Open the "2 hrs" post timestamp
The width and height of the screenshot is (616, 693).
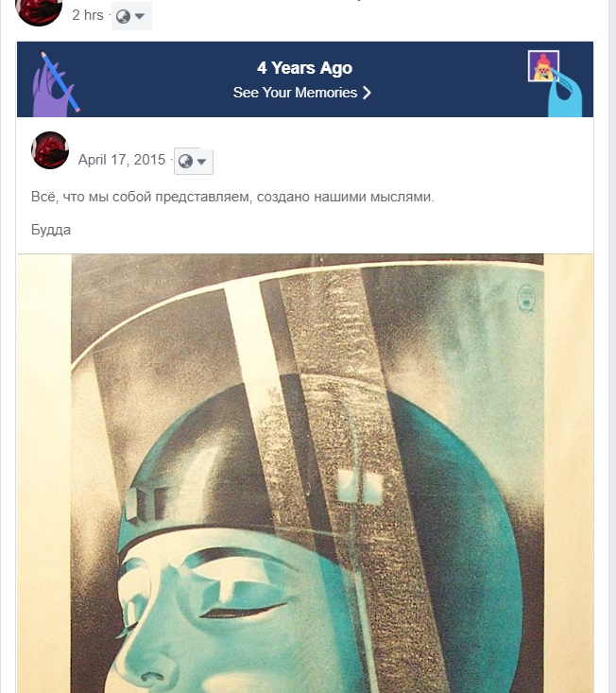point(88,15)
